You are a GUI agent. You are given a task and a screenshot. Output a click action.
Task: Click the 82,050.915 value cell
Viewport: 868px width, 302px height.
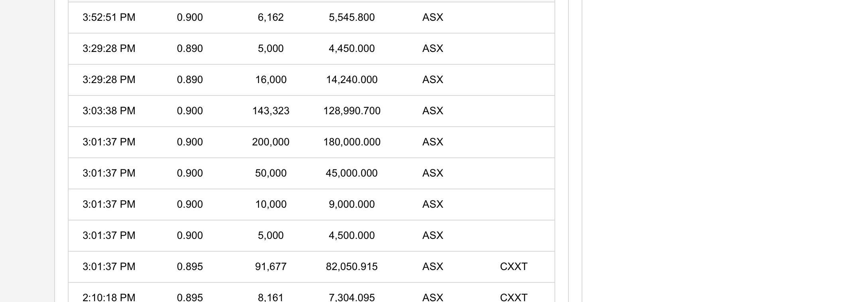(x=352, y=267)
